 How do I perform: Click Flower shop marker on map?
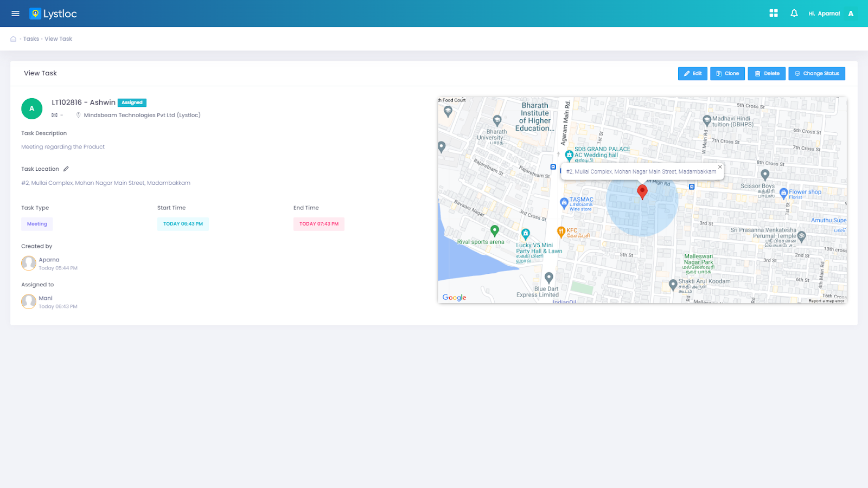pyautogui.click(x=783, y=193)
